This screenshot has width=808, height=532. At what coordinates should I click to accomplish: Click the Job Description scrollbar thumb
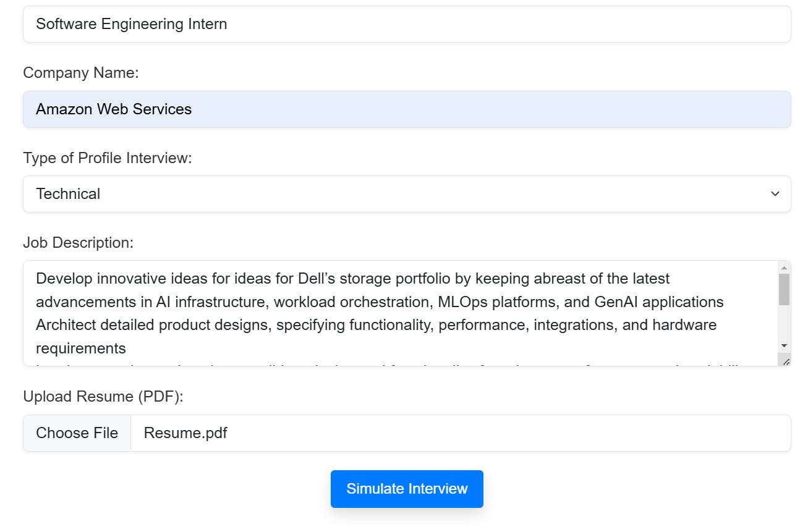784,289
